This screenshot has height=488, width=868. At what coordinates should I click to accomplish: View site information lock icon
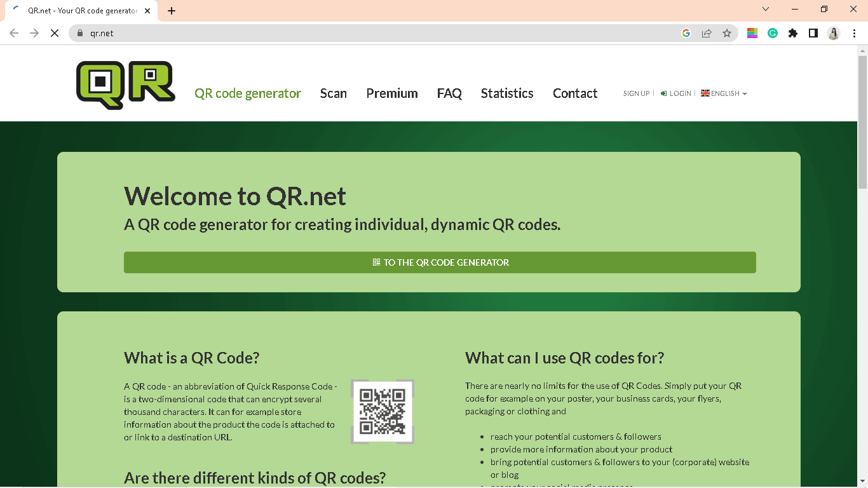(x=80, y=33)
